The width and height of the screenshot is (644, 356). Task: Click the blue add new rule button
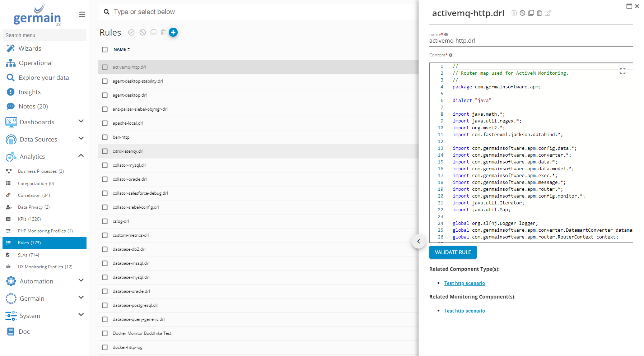coord(173,32)
